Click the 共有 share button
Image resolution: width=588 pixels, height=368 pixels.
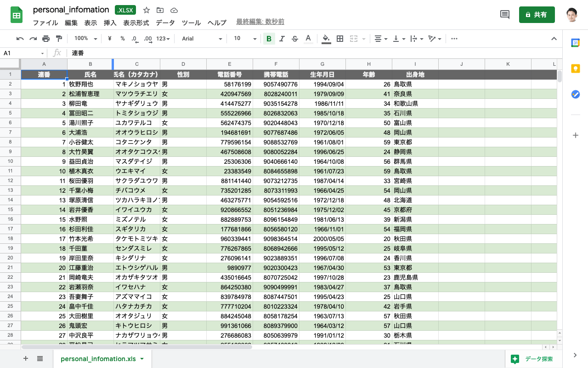(x=537, y=15)
